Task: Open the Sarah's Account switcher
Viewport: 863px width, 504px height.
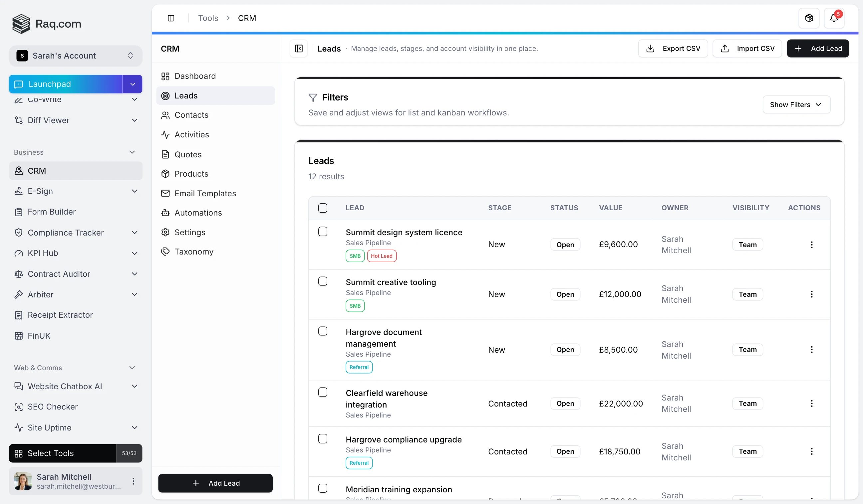Action: point(75,56)
